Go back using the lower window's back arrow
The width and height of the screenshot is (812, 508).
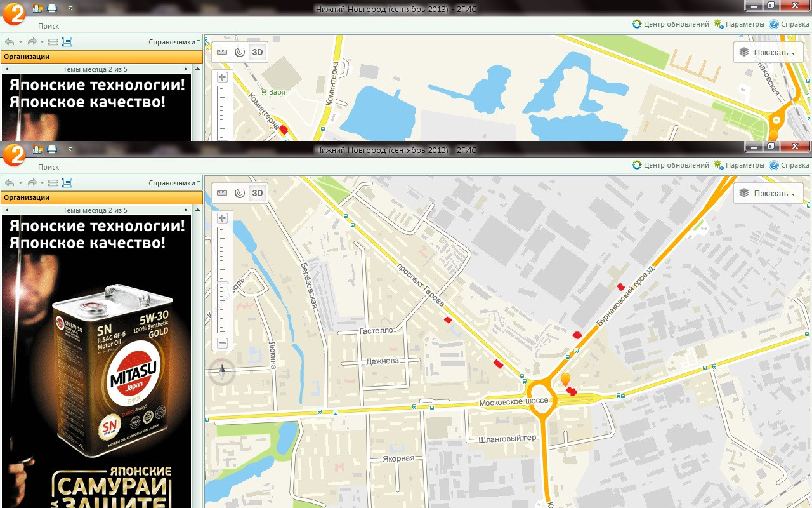[10, 183]
